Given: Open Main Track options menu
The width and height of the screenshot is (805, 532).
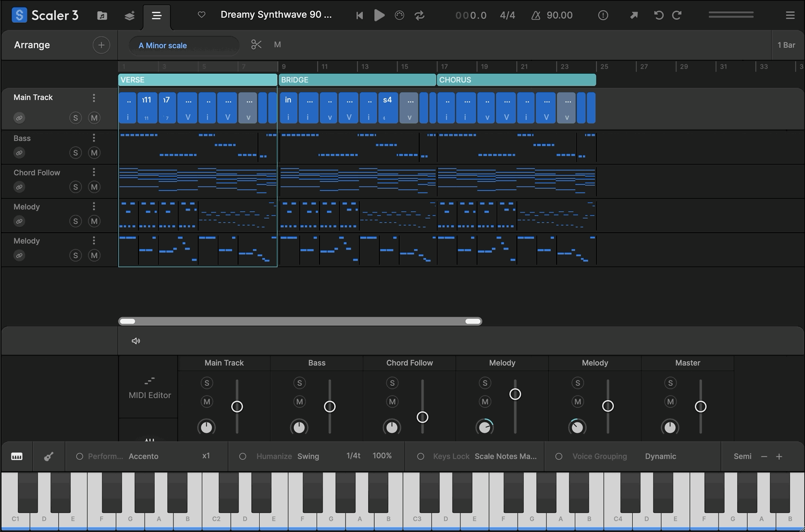Looking at the screenshot, I should [x=94, y=98].
